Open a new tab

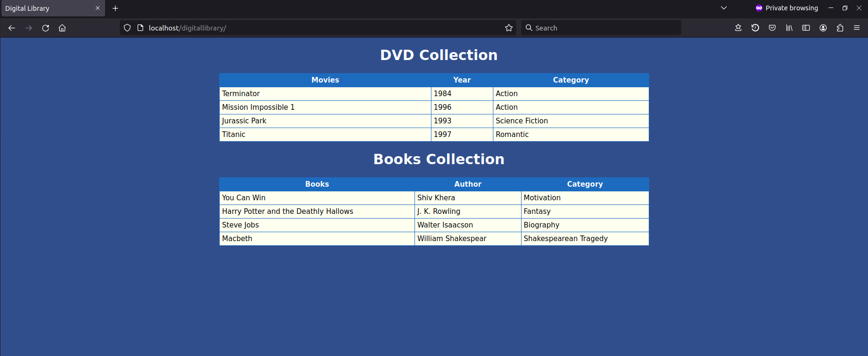tap(115, 8)
